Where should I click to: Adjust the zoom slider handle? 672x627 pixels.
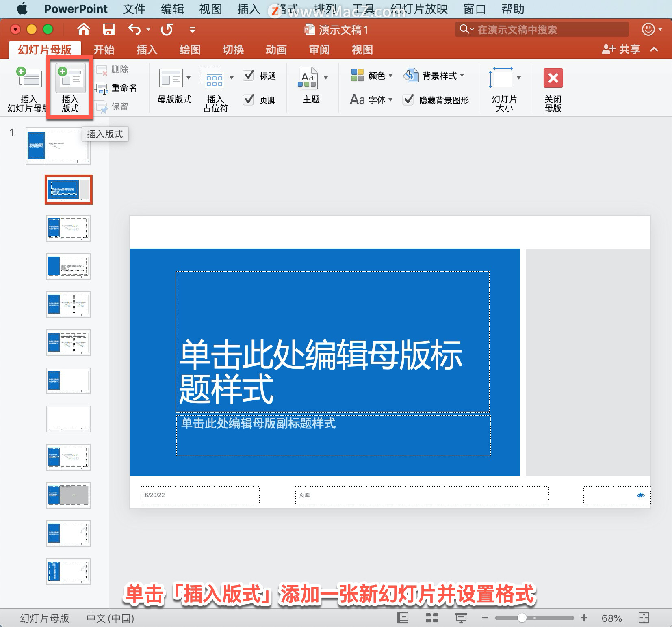[522, 618]
